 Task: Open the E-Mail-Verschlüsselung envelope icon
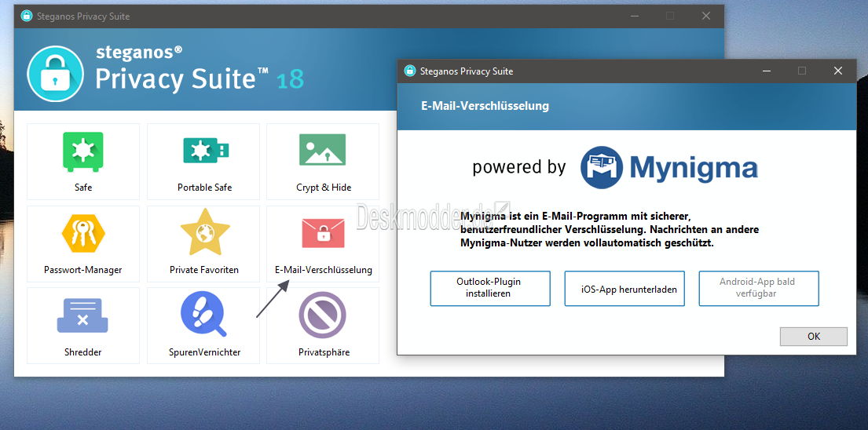(x=324, y=233)
